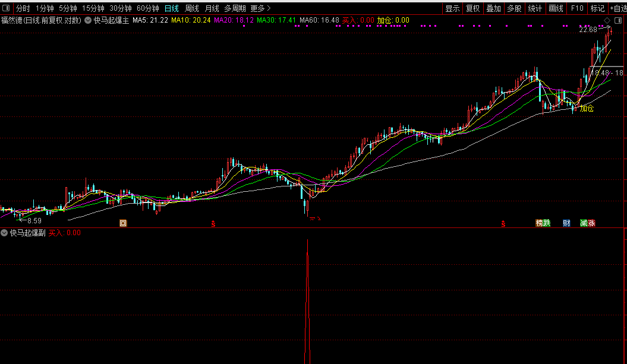The width and height of the screenshot is (627, 364).
Task: Expand the 更多 period options
Action: point(260,8)
